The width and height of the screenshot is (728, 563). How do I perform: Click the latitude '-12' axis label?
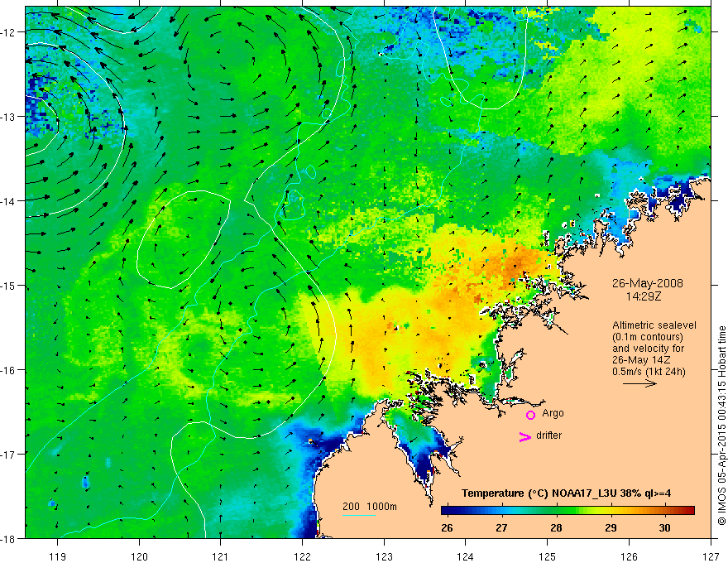(x=9, y=32)
